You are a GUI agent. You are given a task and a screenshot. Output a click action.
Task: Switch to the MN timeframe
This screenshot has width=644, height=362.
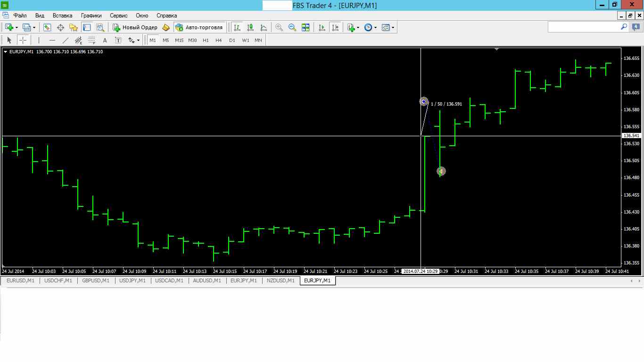pyautogui.click(x=258, y=40)
